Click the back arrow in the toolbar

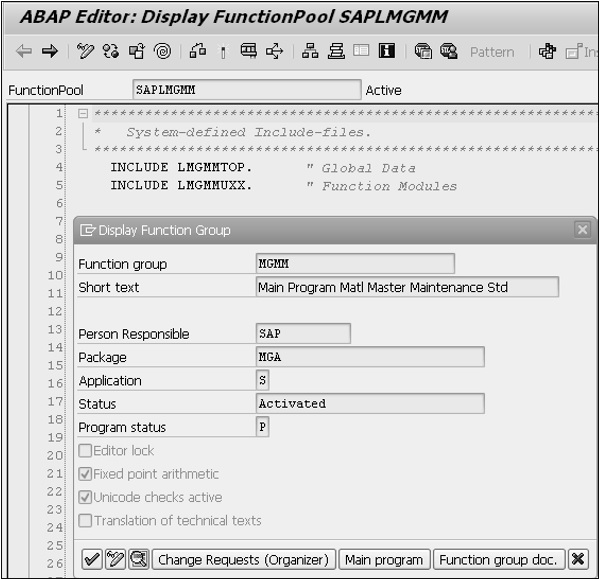point(24,52)
